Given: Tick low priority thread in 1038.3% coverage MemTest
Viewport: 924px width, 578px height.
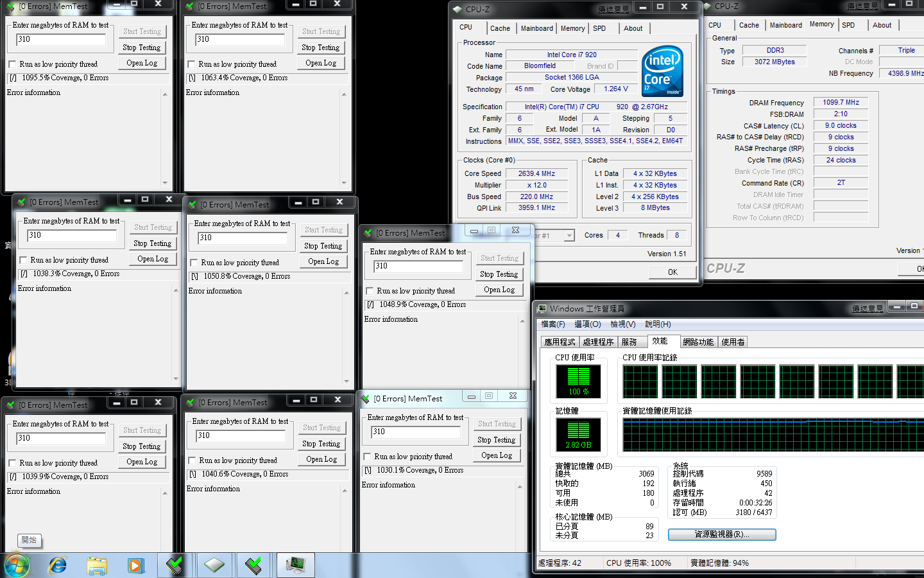Looking at the screenshot, I should 23,260.
